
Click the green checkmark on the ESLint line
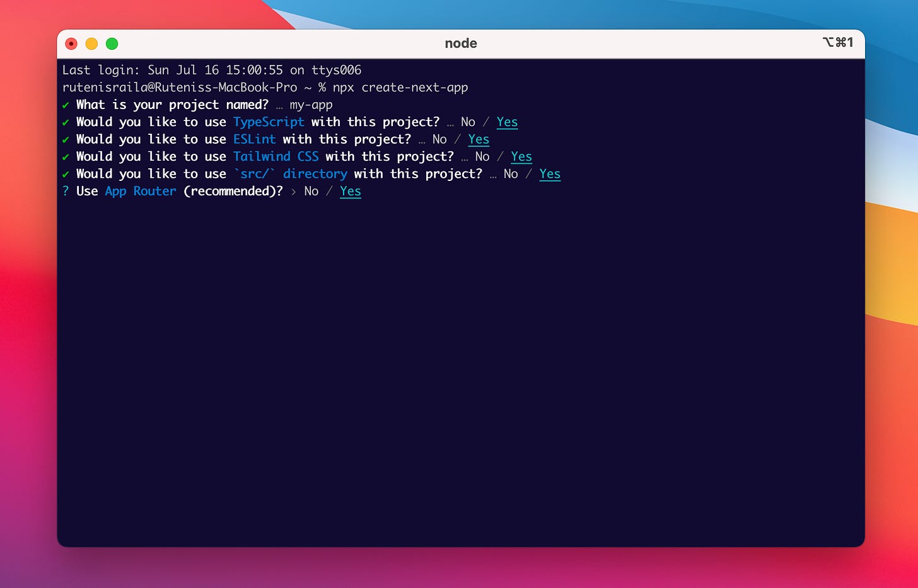click(66, 139)
